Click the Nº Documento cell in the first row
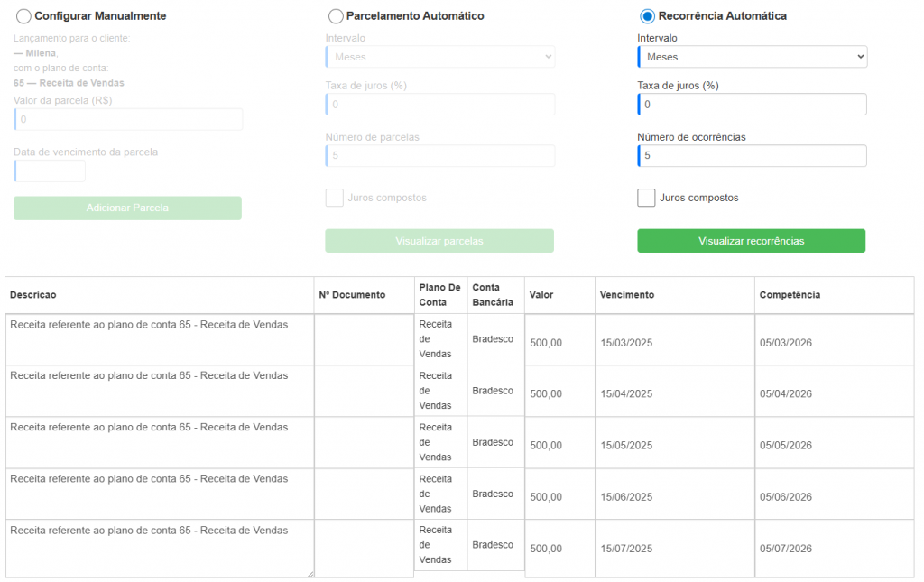The width and height of the screenshot is (924, 582). click(364, 340)
